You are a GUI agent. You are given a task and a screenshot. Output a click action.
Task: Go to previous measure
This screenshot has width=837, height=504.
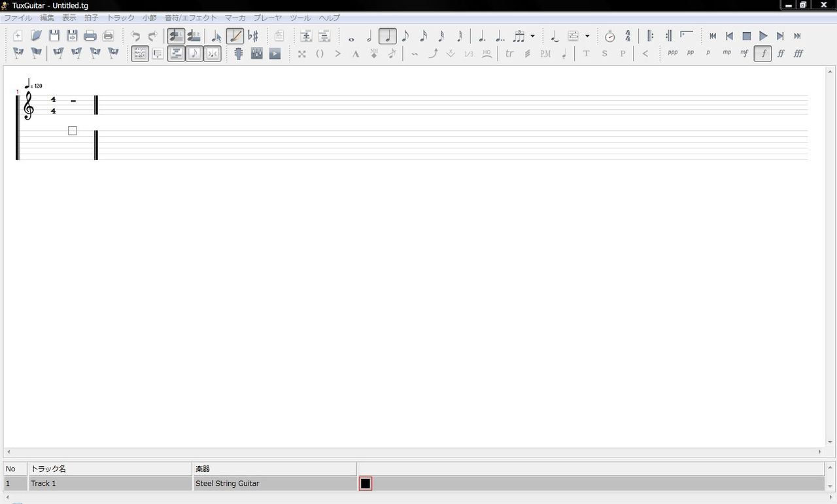pyautogui.click(x=730, y=36)
